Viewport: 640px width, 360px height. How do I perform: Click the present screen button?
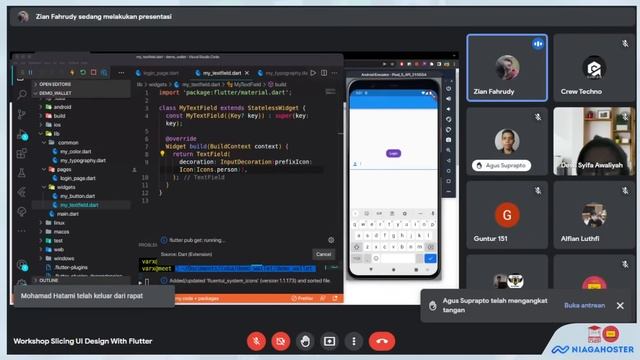329,341
